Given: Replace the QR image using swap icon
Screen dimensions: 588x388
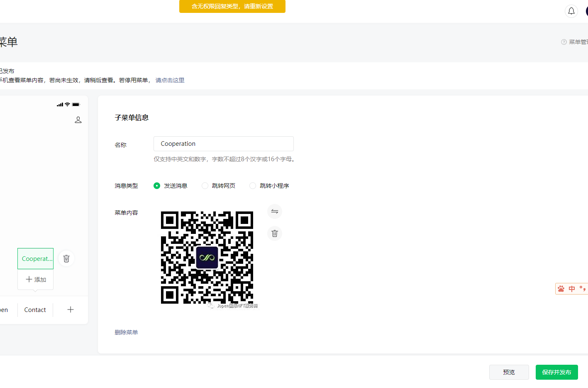Looking at the screenshot, I should (274, 211).
